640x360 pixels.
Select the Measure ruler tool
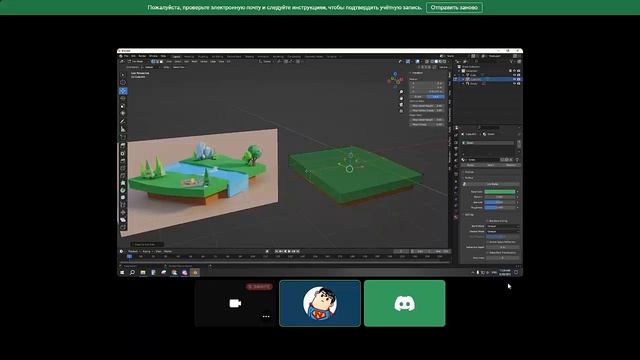click(x=123, y=129)
